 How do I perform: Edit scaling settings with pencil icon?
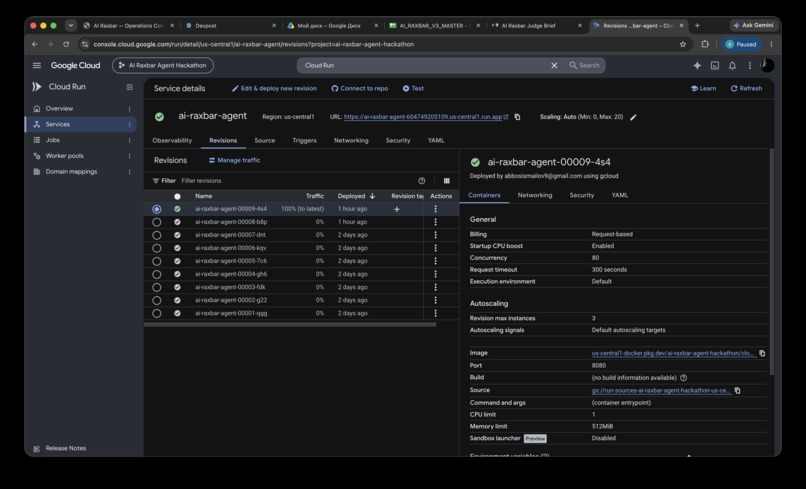[633, 117]
